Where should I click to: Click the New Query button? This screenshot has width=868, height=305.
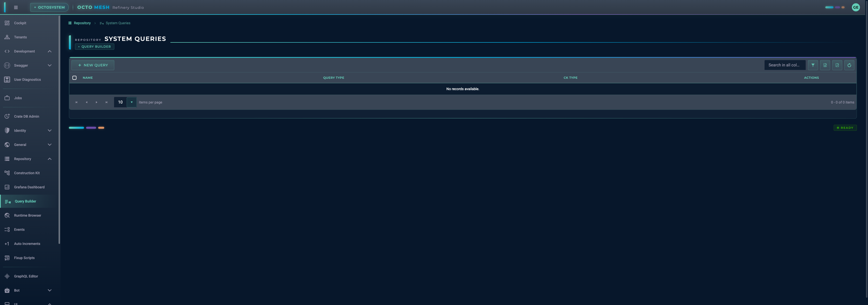point(93,65)
